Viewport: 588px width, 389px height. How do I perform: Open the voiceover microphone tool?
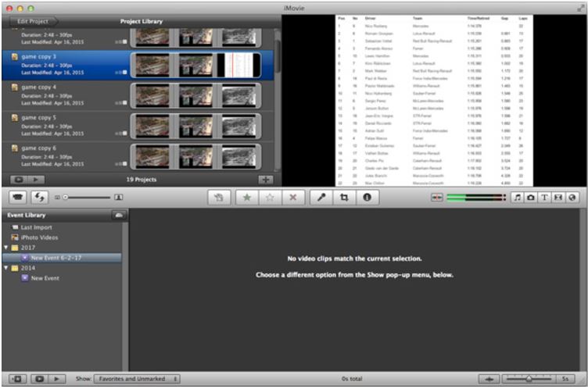[321, 198]
